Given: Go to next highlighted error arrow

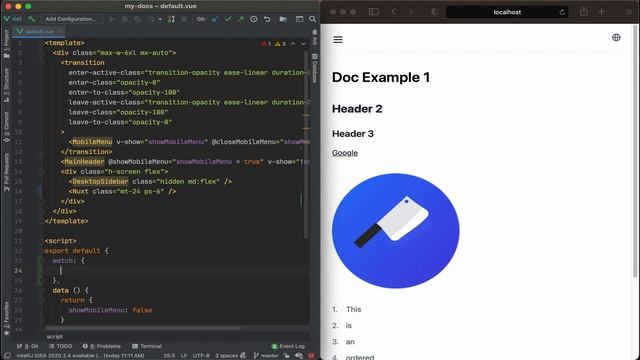Looking at the screenshot, I should [x=303, y=44].
